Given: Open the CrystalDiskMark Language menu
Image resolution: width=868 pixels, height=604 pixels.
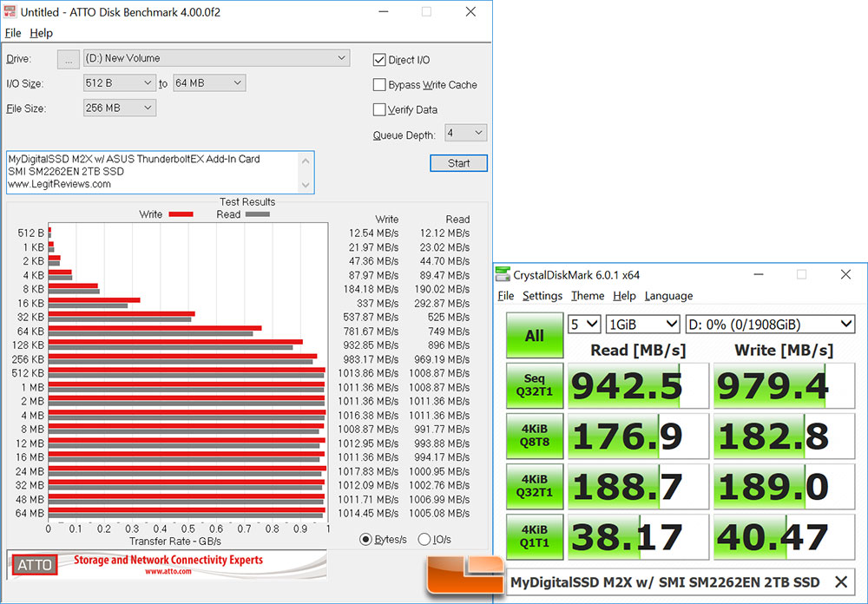Looking at the screenshot, I should coord(668,296).
